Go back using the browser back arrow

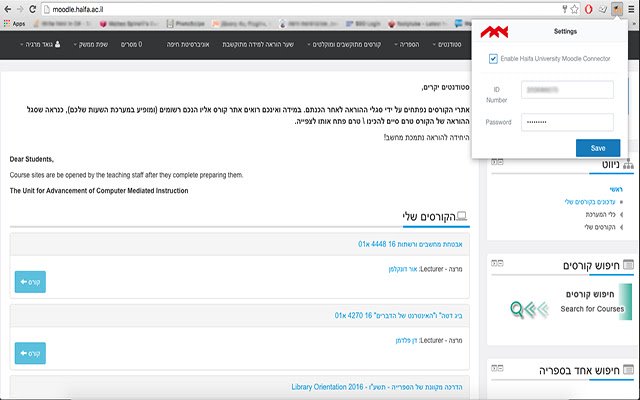[x=7, y=9]
